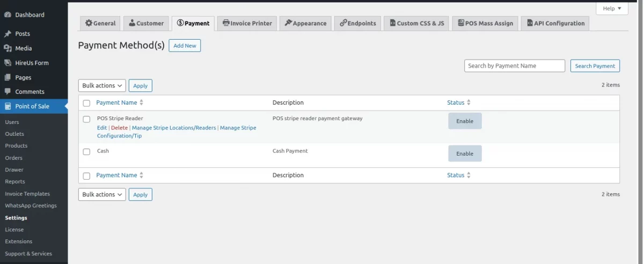Click the gear icon on General tab

89,23
